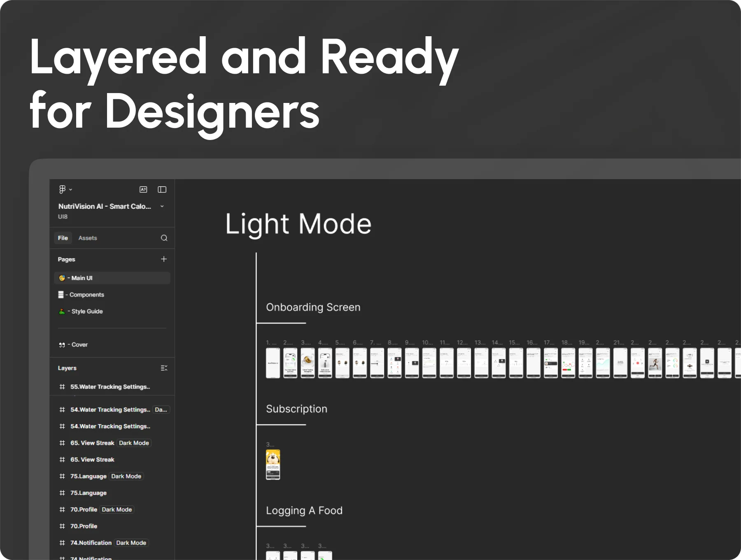Open the Figma main menu logo
Screen dimensions: 741x560
coord(63,189)
